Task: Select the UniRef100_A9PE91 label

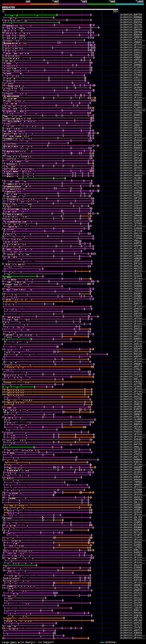Action: [x=131, y=60]
